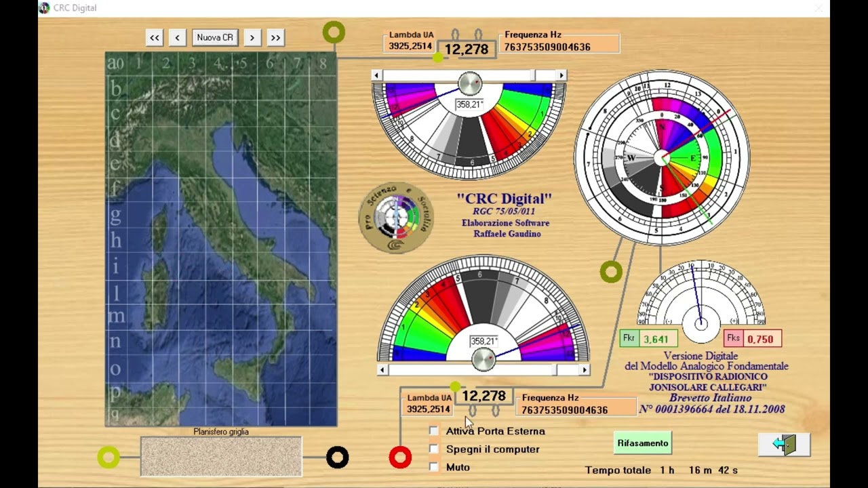Click the first-record '<<' navigation button
This screenshot has height=488, width=868.
click(155, 38)
